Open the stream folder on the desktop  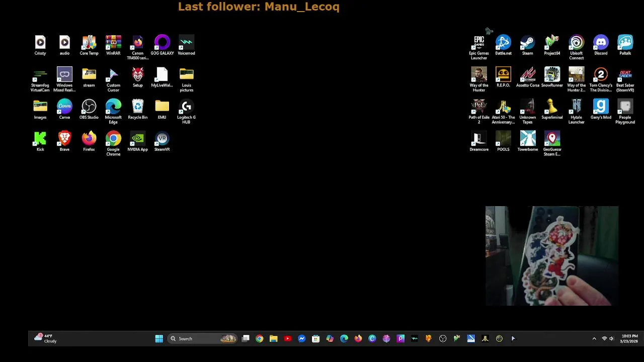(x=89, y=77)
